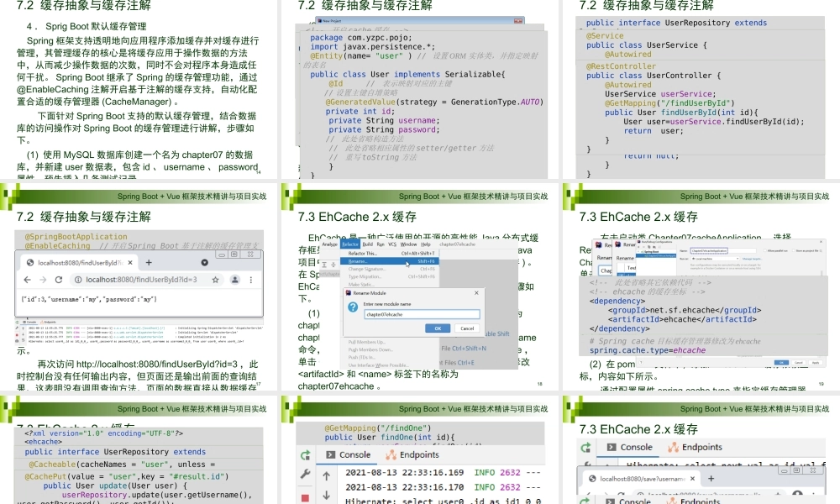Open Chrome's three-dot customize menu

tap(251, 279)
